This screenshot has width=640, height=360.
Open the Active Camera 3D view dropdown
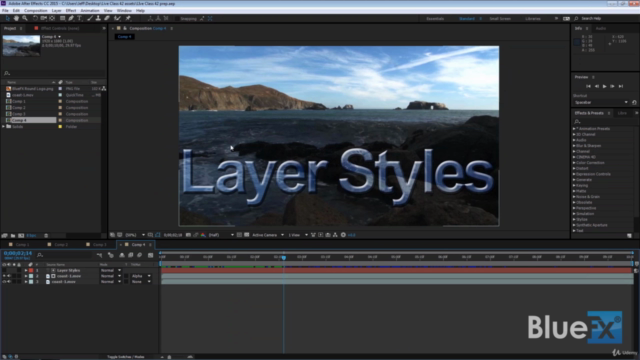268,235
